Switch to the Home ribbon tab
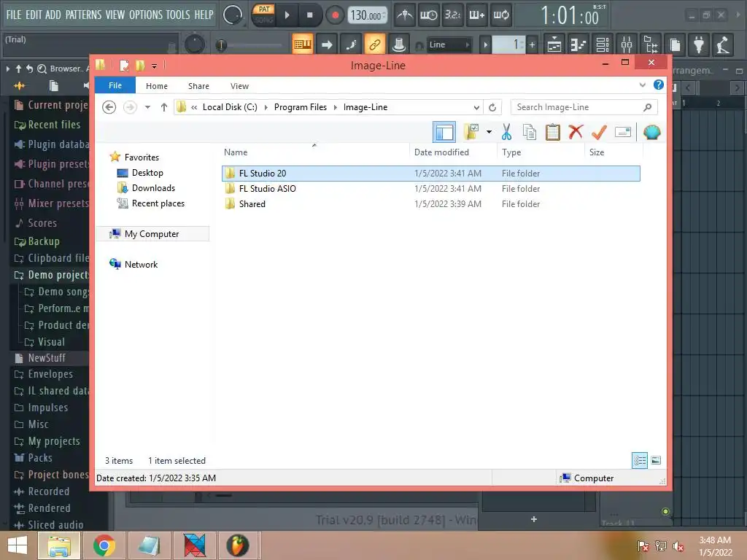747x560 pixels. (x=156, y=86)
